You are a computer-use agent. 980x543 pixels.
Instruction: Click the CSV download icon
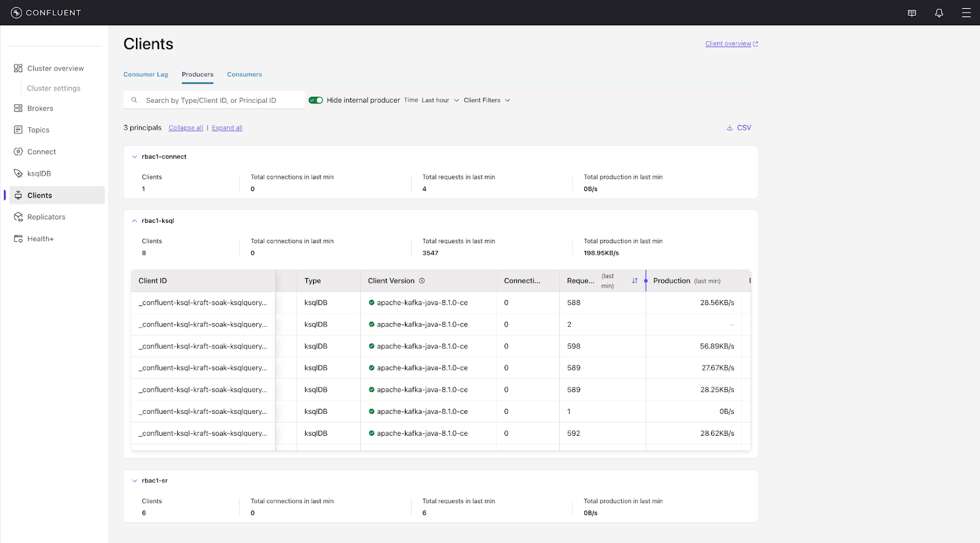pos(729,128)
